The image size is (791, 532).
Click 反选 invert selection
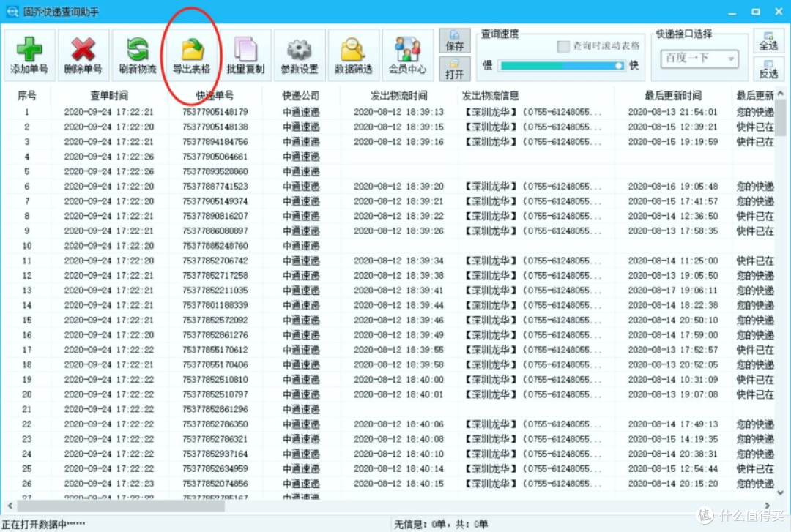tap(768, 69)
